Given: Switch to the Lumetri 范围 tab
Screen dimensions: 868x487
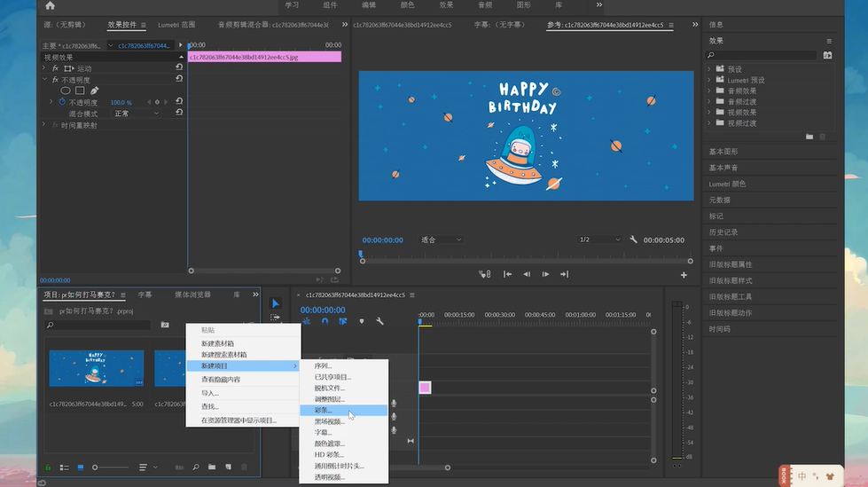Looking at the screenshot, I should (176, 24).
